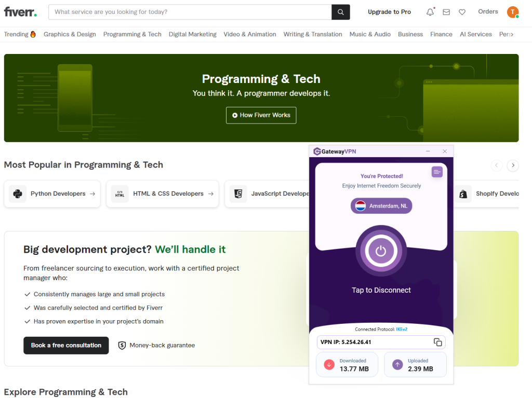
Task: Show next popular services carousel arrow
Action: coord(513,165)
